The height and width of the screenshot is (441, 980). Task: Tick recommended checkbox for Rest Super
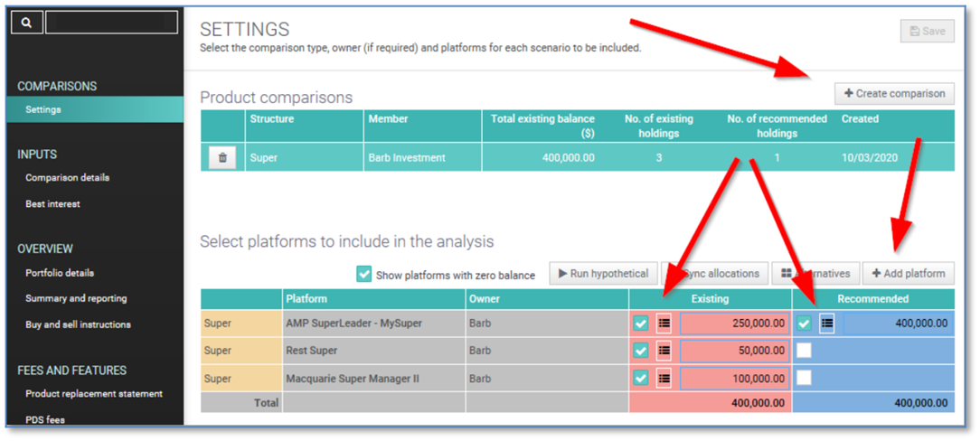click(x=804, y=351)
